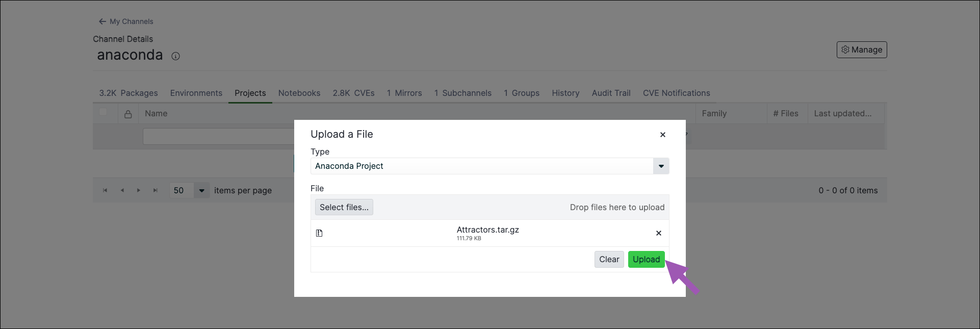Click the Attractors.tar.gz file icon
The image size is (980, 329).
tap(319, 233)
